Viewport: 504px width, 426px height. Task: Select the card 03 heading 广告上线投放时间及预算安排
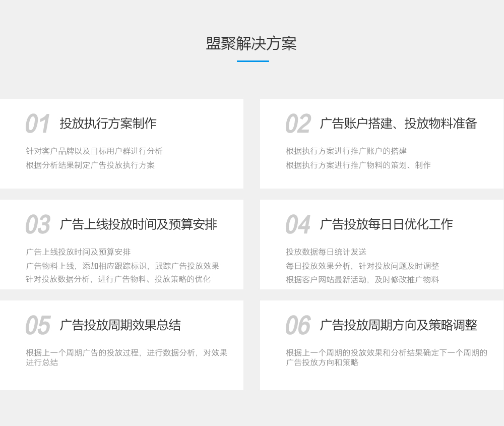tap(139, 224)
